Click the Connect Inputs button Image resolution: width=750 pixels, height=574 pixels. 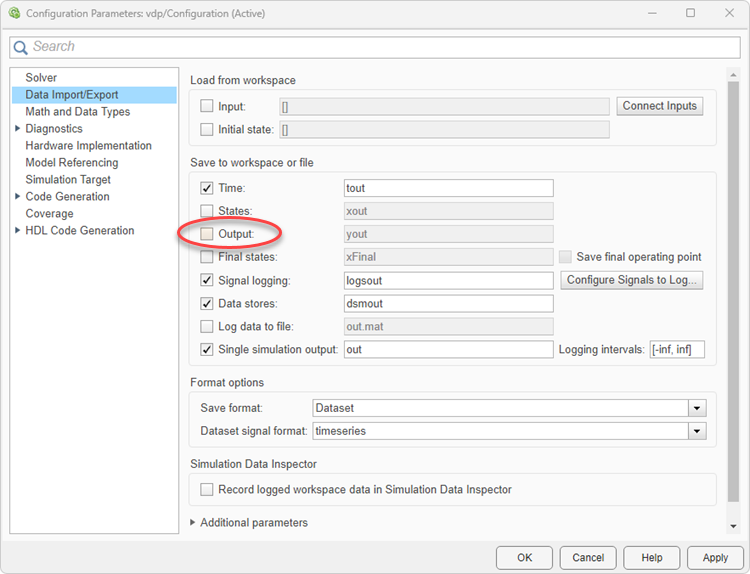(x=660, y=106)
